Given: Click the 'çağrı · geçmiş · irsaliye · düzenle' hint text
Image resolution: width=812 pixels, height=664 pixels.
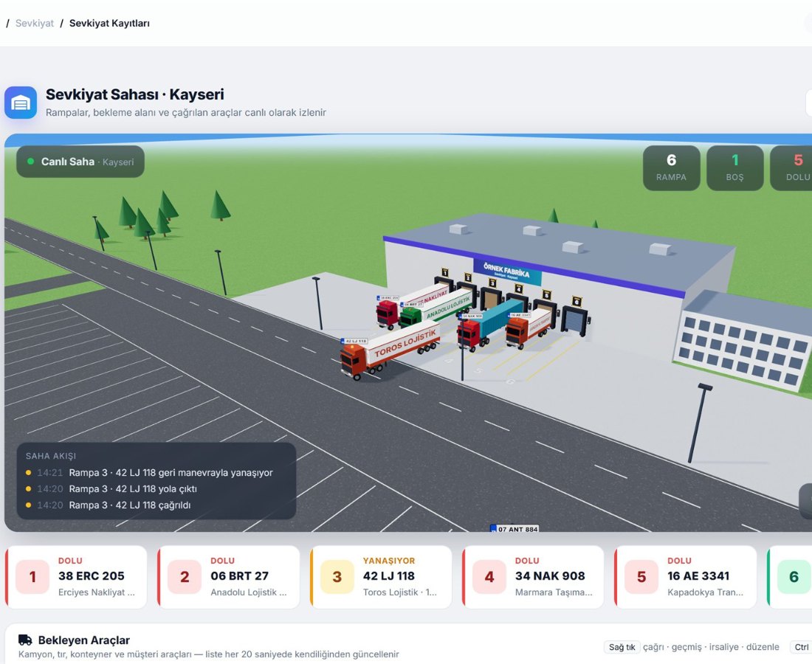Looking at the screenshot, I should [711, 647].
